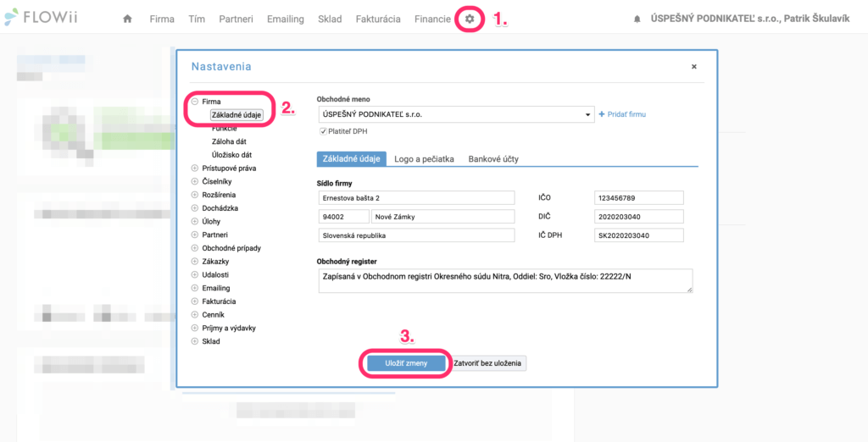Toggle the Platiteľ DPH checkbox
Viewport: 868px width, 442px height.
pos(323,131)
